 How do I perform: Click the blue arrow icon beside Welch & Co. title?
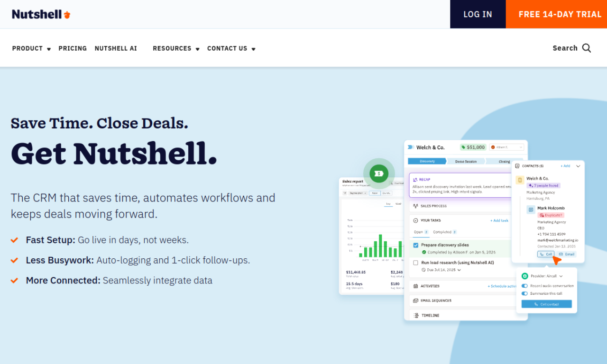pos(411,147)
